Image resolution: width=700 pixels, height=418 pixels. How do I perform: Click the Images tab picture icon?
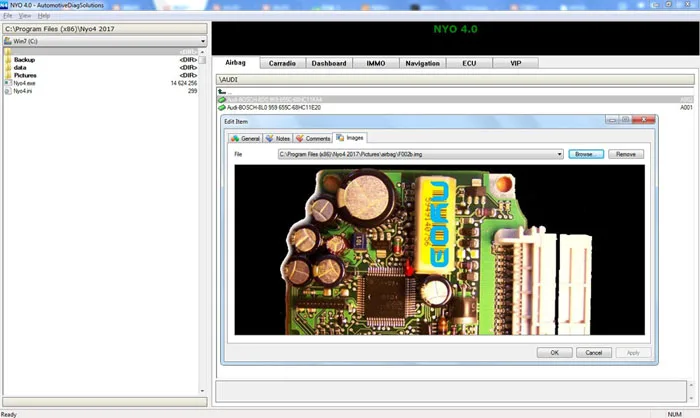click(340, 138)
